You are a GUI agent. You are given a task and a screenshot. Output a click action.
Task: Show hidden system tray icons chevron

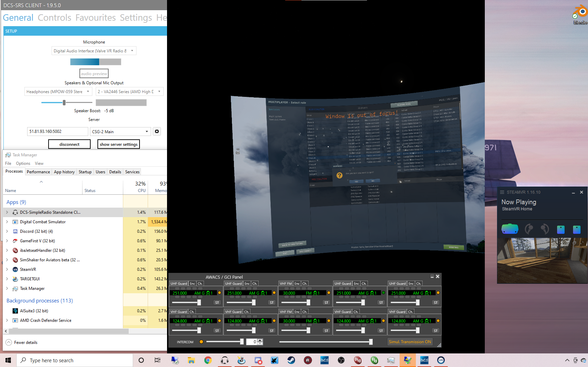coord(567,360)
